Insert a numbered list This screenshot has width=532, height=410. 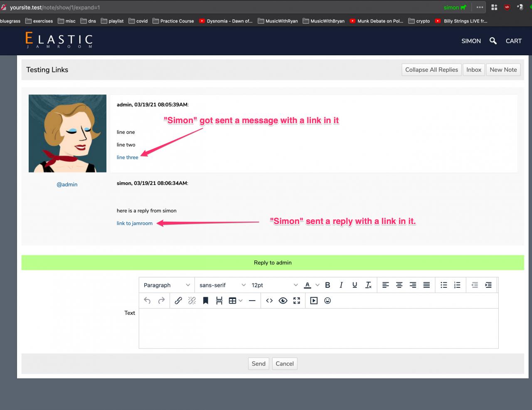(x=457, y=285)
